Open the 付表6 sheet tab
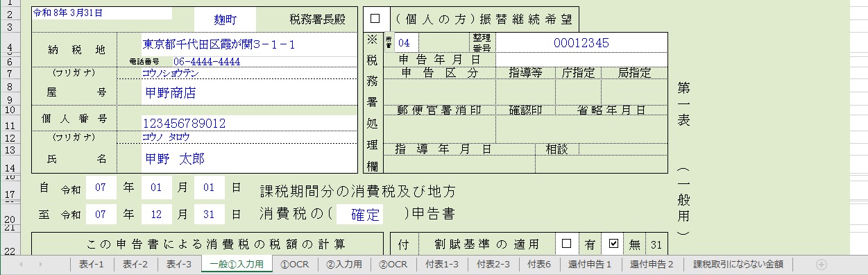 point(539,264)
